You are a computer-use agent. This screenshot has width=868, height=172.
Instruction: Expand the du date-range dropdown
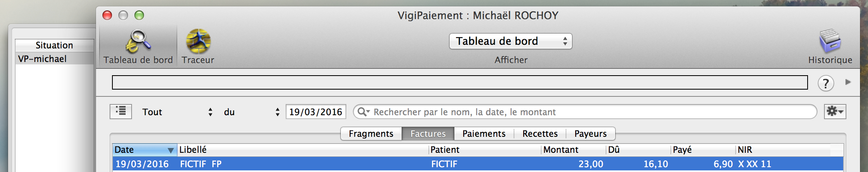tap(252, 112)
